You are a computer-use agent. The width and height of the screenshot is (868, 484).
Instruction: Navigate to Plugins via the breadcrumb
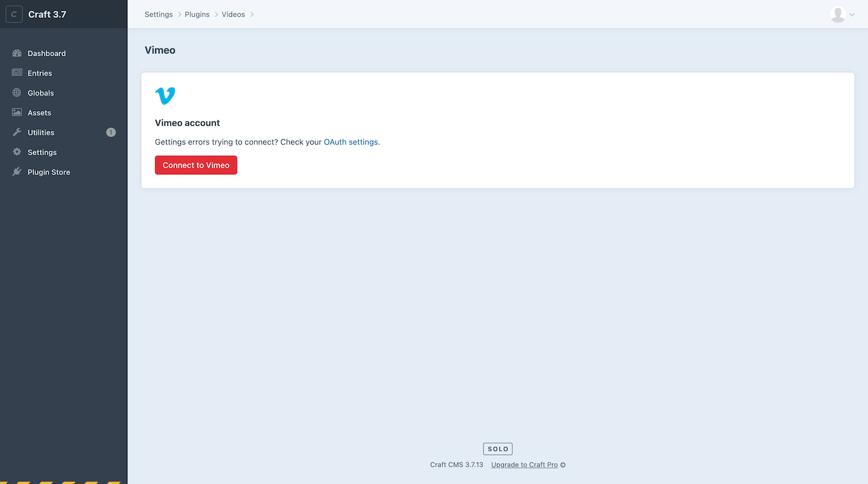pos(197,14)
